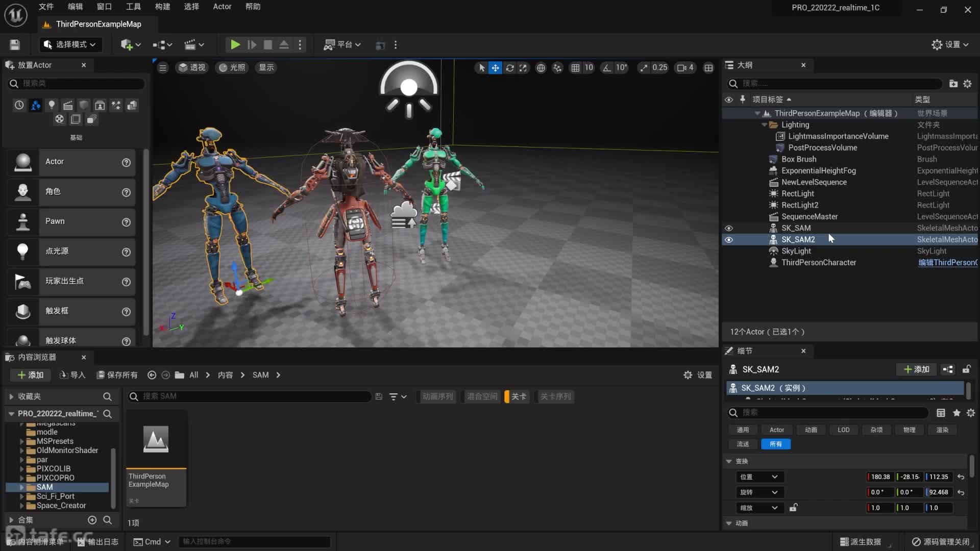
Task: Click 导入 import button
Action: (72, 375)
